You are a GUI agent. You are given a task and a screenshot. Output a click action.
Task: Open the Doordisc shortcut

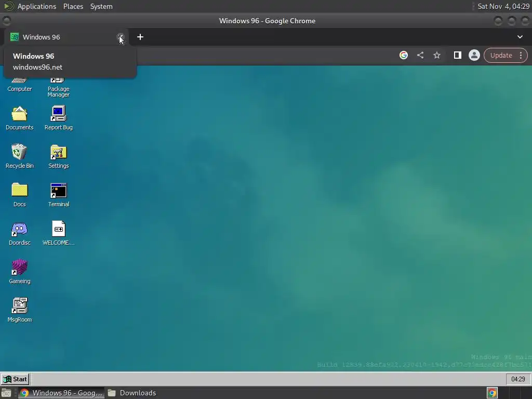[x=19, y=233]
